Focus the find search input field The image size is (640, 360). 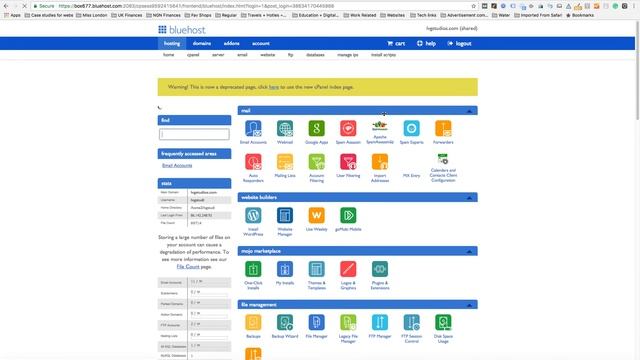(194, 134)
